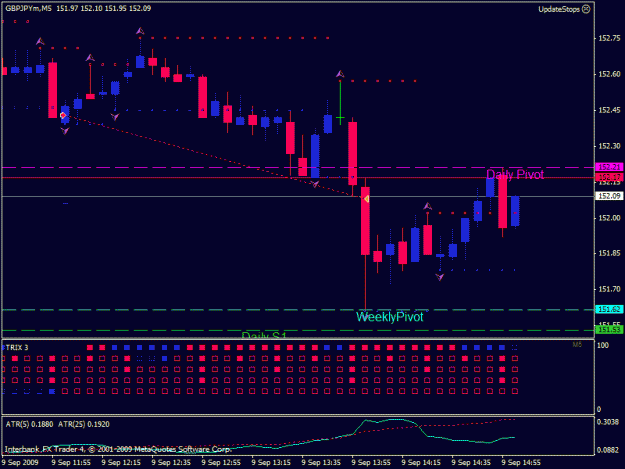Click the 152.45 price scale label
The width and height of the screenshot is (625, 469).
click(x=609, y=110)
